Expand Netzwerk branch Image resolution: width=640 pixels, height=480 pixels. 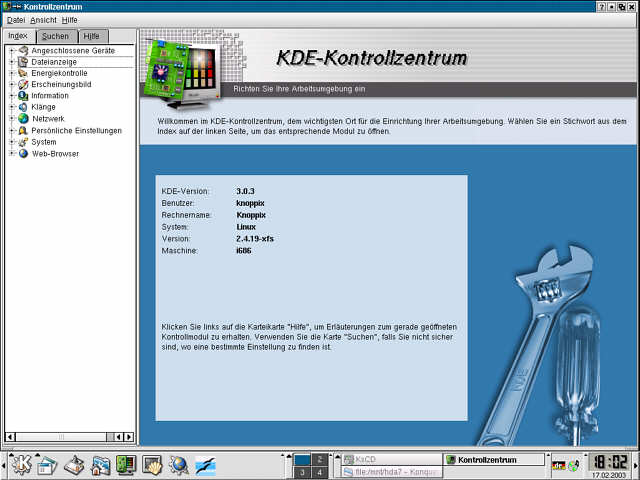(12, 118)
